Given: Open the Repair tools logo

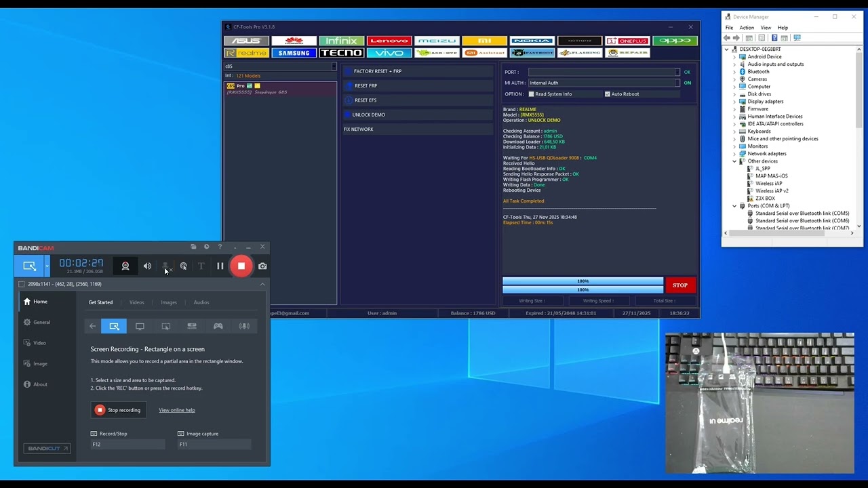Looking at the screenshot, I should [627, 53].
